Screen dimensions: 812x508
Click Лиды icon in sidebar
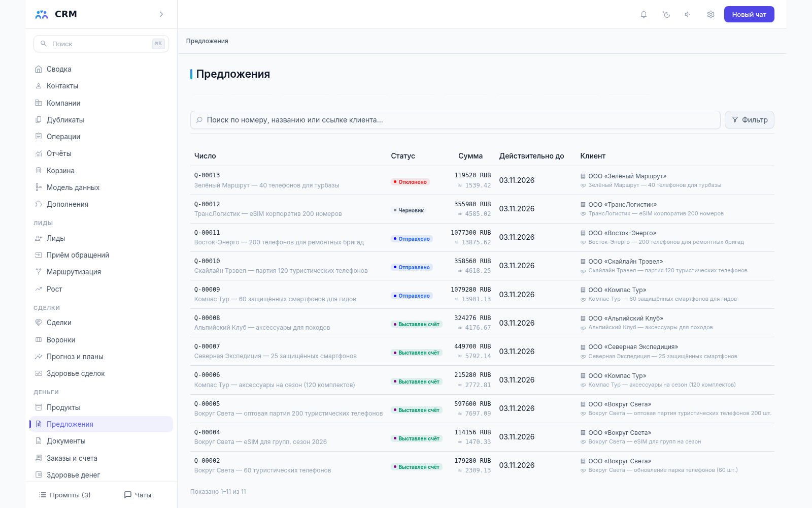point(39,238)
